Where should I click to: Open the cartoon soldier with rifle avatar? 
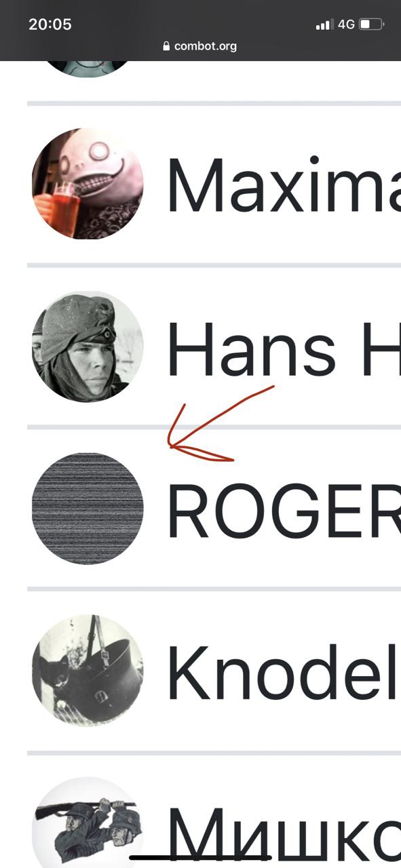click(88, 823)
